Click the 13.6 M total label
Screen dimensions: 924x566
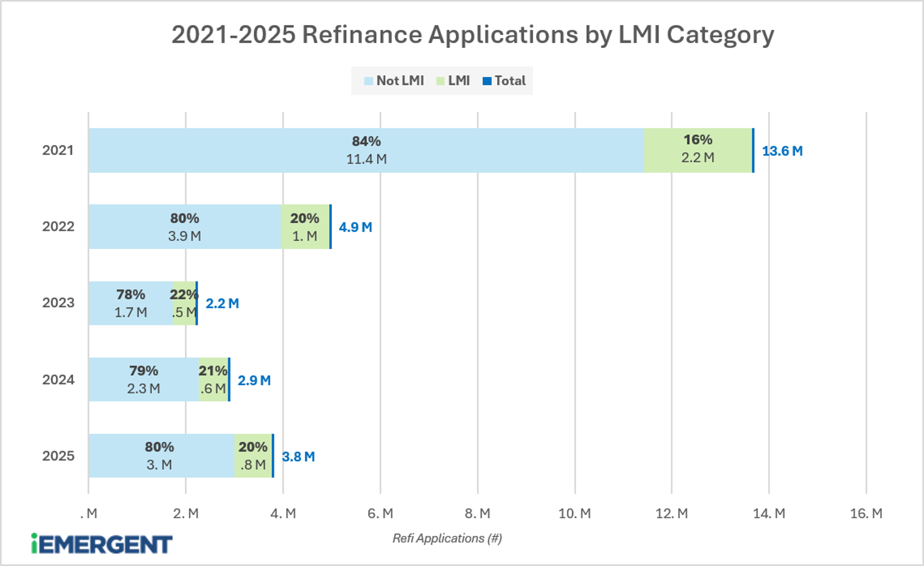tap(782, 151)
